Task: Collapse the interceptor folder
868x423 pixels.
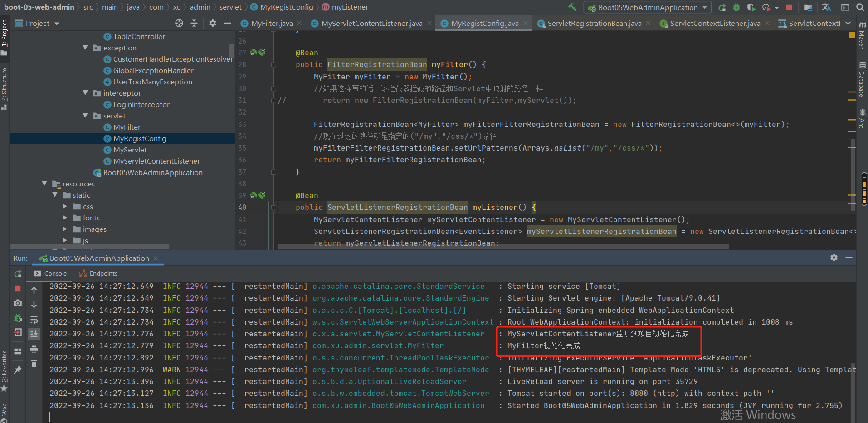Action: tap(85, 93)
